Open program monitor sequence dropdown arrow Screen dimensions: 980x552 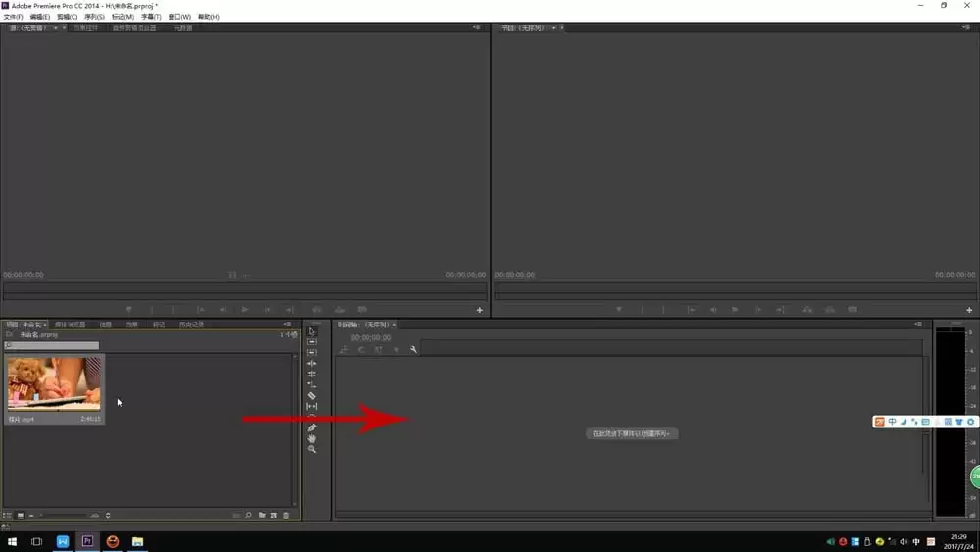tap(553, 28)
